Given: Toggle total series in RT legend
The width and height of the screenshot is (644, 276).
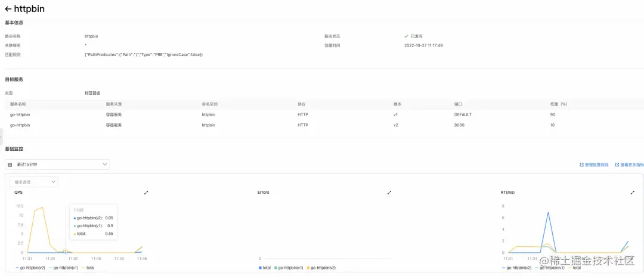Looking at the screenshot, I should click(575, 268).
